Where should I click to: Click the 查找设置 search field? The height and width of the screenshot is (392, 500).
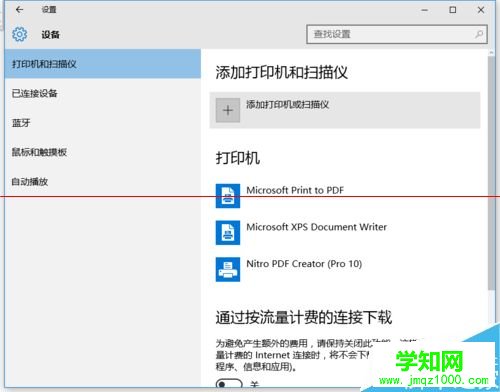click(x=397, y=34)
